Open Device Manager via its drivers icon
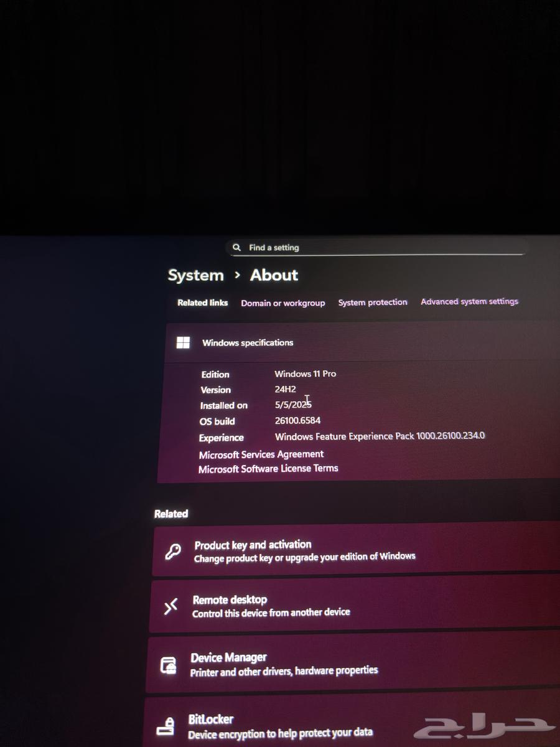The image size is (560, 747). pos(168,664)
